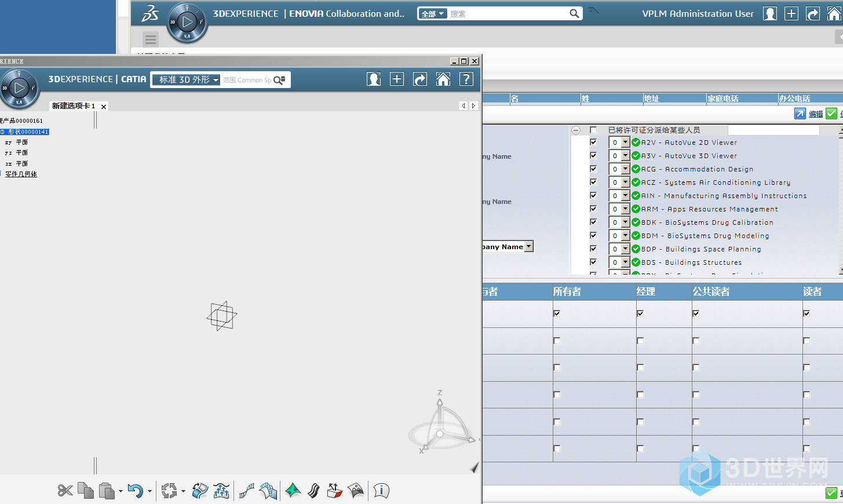Select 形状00000141 tree node

(24, 132)
